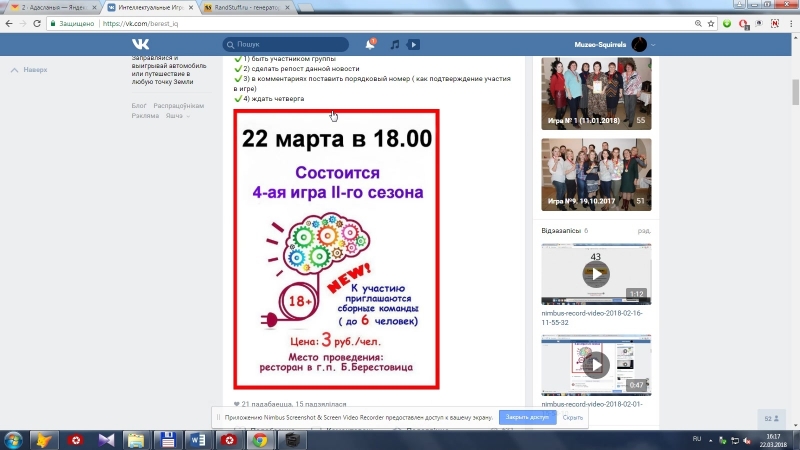This screenshot has height=450, width=800.
Task: Jump to the top with the Наверх arrow
Action: click(29, 70)
